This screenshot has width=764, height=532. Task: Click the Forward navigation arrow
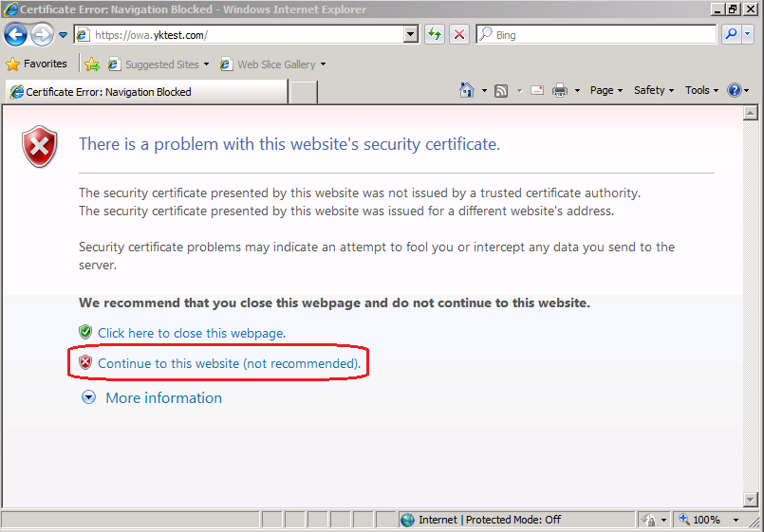click(42, 35)
